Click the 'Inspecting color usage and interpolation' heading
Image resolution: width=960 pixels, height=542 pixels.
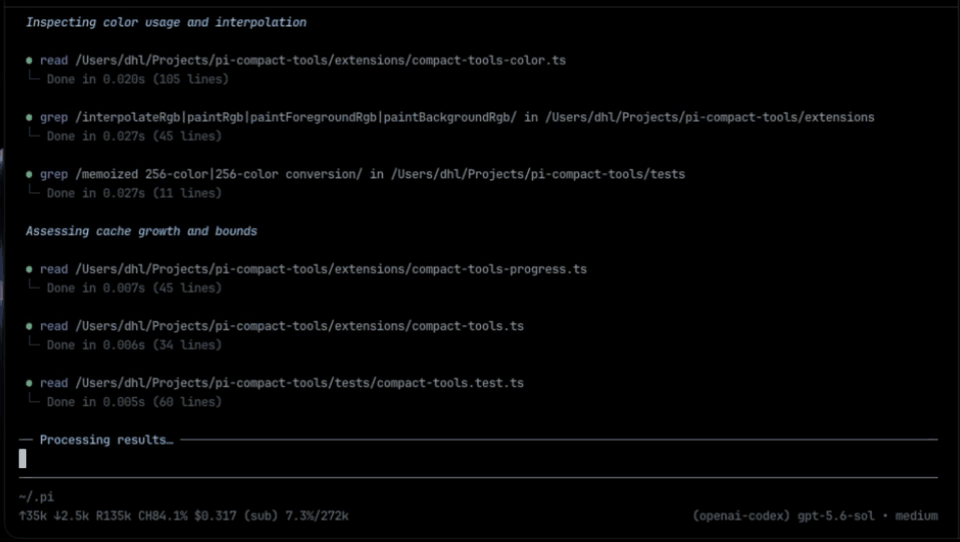coord(166,23)
